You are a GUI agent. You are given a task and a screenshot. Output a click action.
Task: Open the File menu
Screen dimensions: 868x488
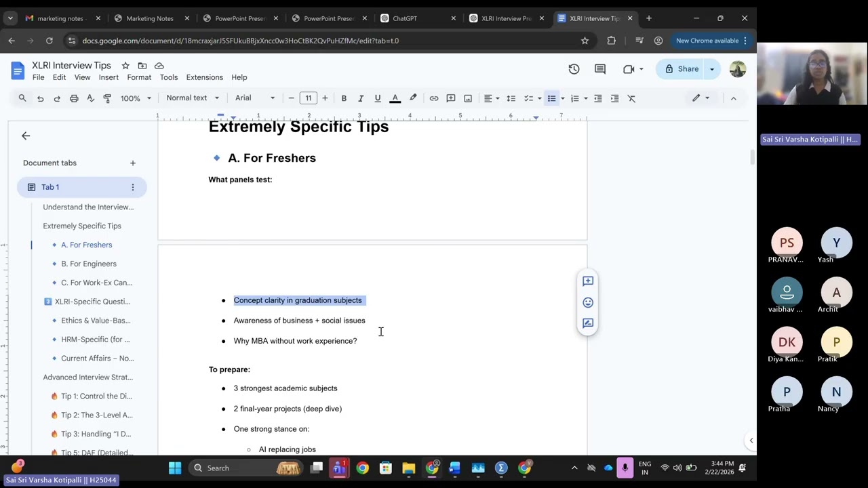coord(39,77)
